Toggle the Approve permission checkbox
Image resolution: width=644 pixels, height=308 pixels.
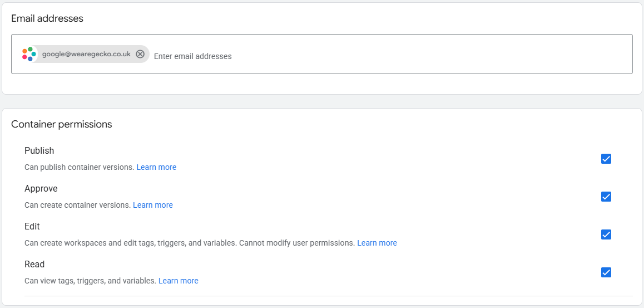click(x=606, y=197)
